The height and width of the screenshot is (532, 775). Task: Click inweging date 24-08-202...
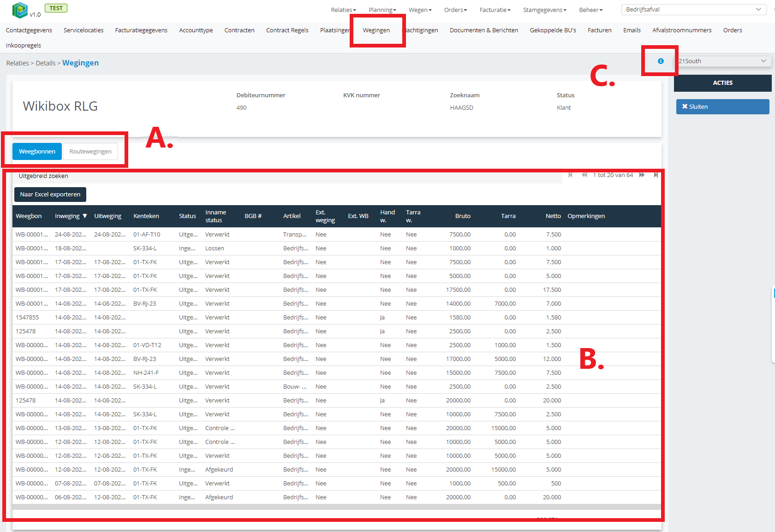[71, 234]
